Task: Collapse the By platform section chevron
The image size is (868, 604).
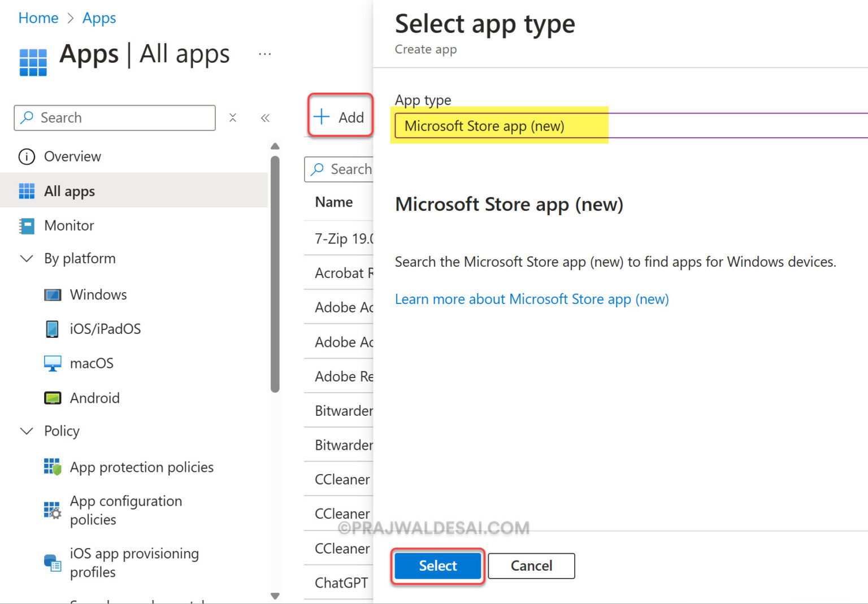Action: tap(27, 259)
